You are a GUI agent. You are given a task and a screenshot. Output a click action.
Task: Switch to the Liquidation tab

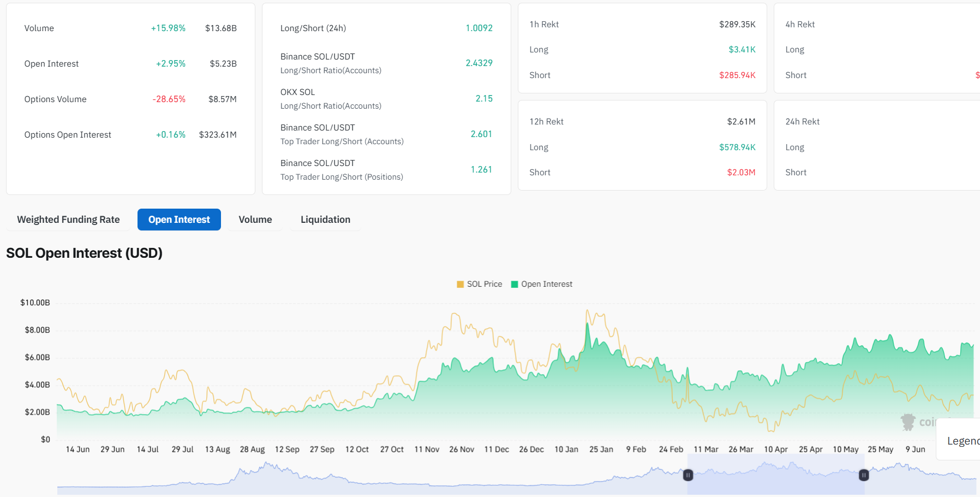tap(325, 220)
